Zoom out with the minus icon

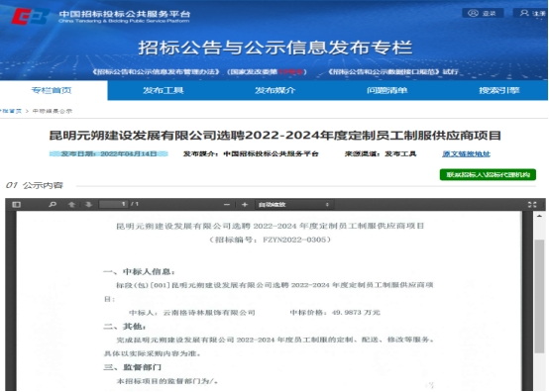pos(227,204)
